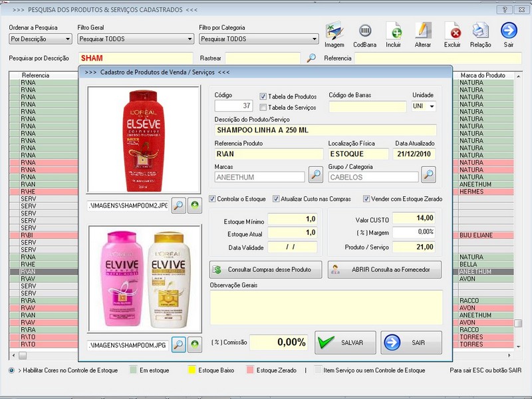Toggle Vender com Estoque Zerado checkbox
The image size is (532, 399).
click(x=366, y=199)
